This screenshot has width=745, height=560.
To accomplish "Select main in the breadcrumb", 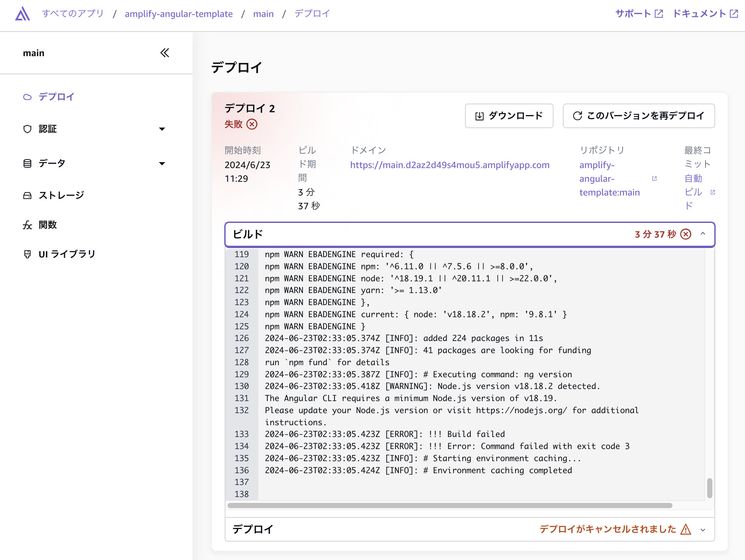I will pyautogui.click(x=264, y=14).
